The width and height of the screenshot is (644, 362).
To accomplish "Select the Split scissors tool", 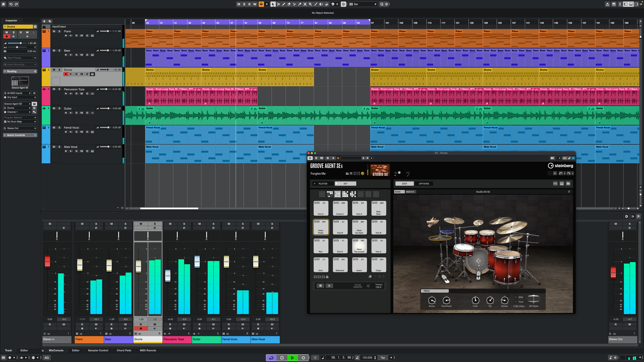I will pos(294,4).
